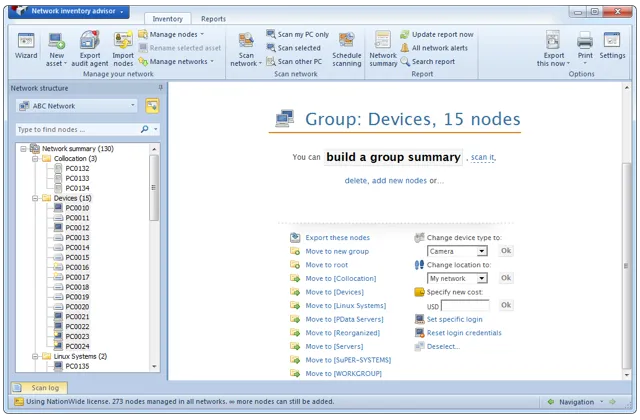Open Export audit agent
Screen dimensions: 640x420
90,49
